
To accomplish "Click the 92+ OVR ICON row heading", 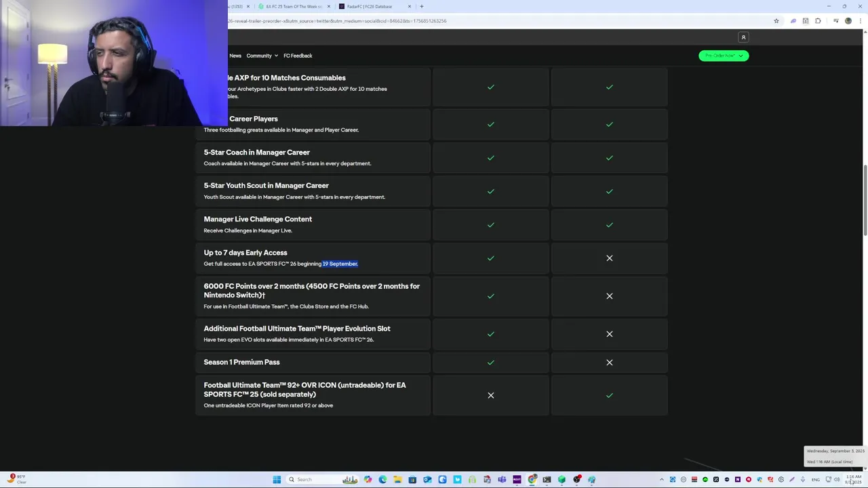I will click(x=304, y=390).
